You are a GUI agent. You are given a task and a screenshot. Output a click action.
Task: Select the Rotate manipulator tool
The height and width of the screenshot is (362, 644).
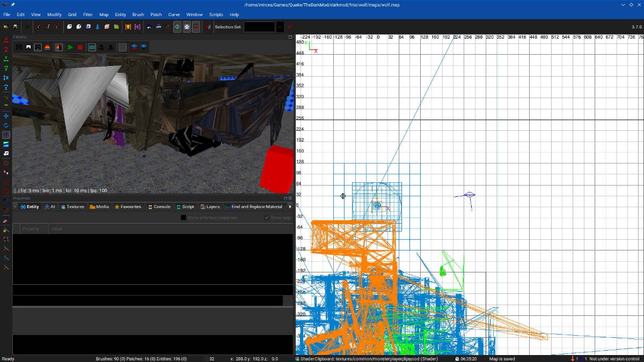[x=6, y=125]
